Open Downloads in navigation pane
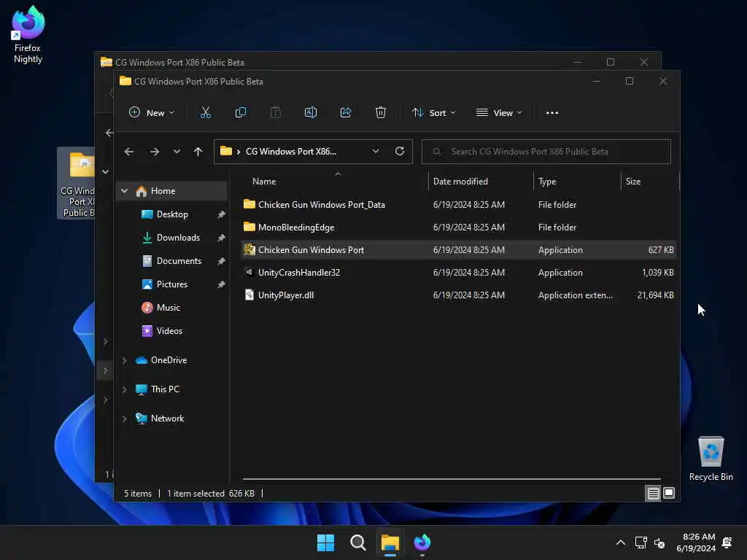The height and width of the screenshot is (560, 747). point(178,238)
